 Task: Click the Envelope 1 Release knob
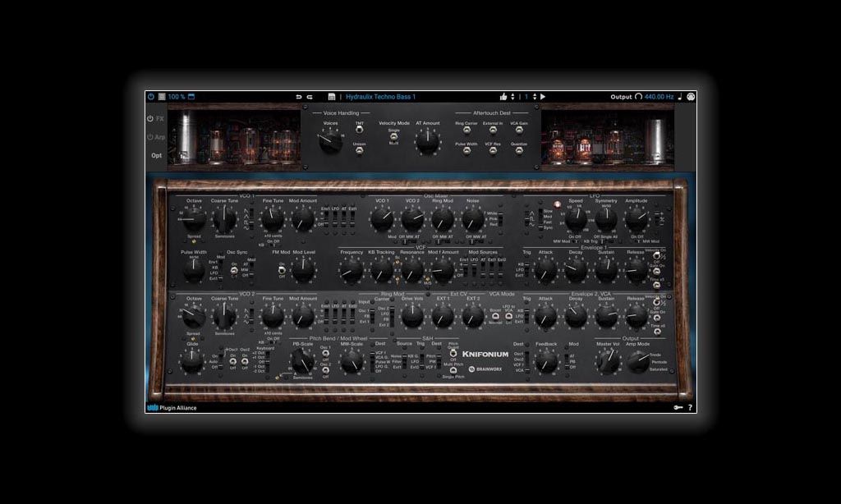(x=636, y=270)
